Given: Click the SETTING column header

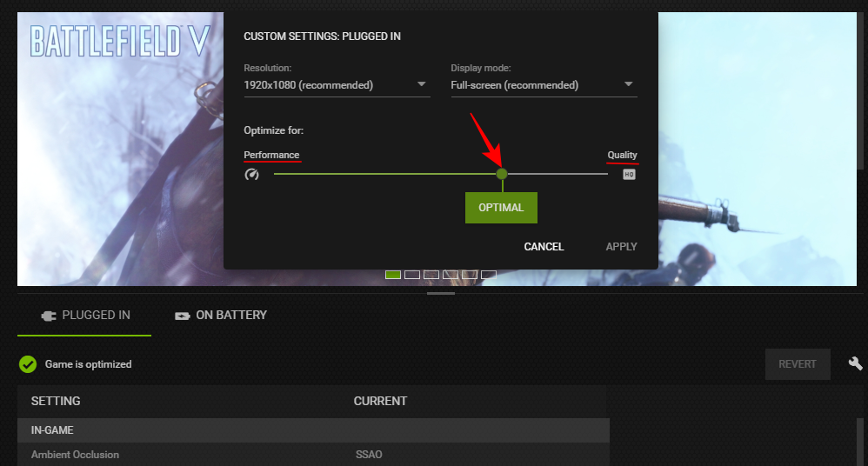Looking at the screenshot, I should pos(56,401).
